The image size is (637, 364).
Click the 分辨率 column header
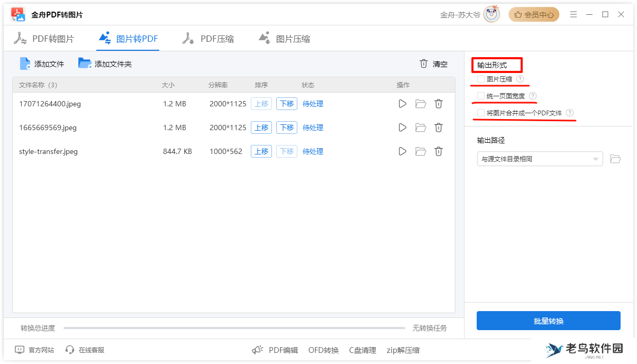click(218, 85)
